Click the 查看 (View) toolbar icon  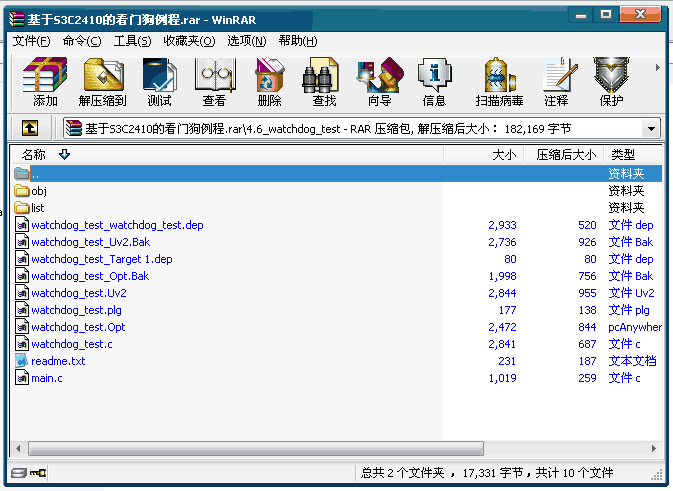pyautogui.click(x=215, y=76)
